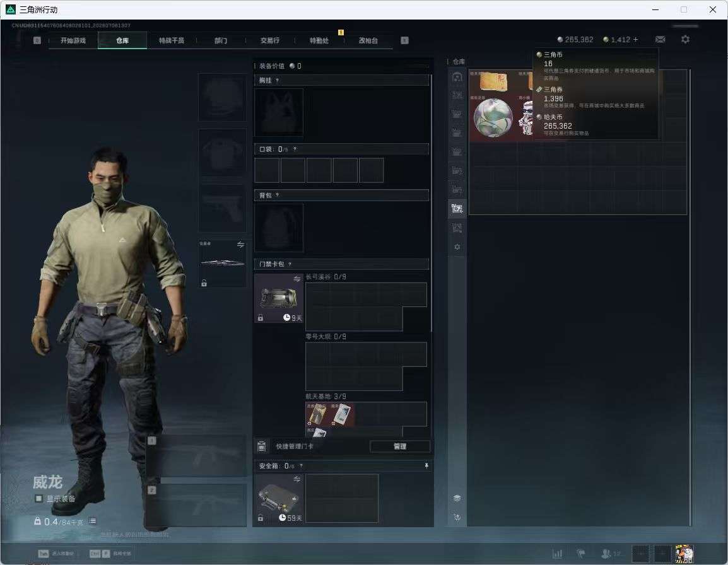This screenshot has width=728, height=565.
Task: Open the mail envelope icon
Action: pyautogui.click(x=660, y=40)
